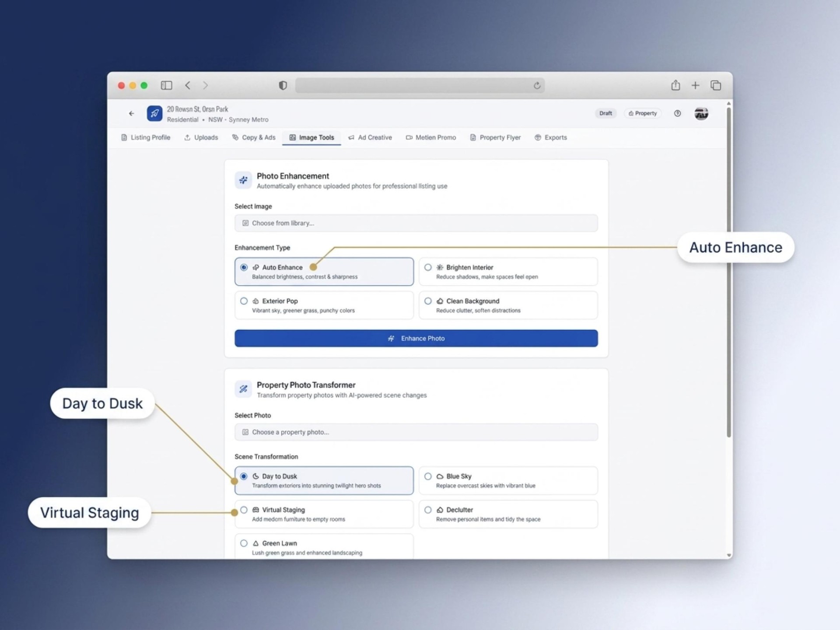Click the Auto Enhance brightness icon

tap(256, 267)
